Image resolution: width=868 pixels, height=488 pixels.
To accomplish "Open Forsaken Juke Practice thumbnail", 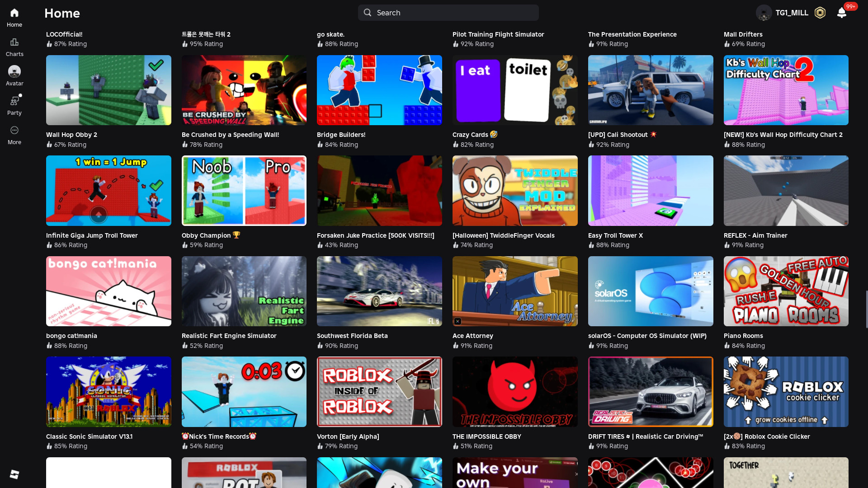I will [379, 191].
